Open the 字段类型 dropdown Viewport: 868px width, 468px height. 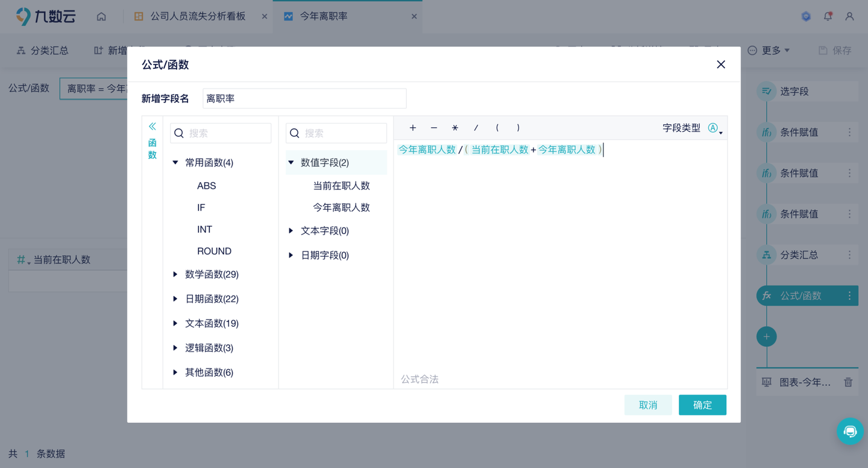(x=715, y=128)
